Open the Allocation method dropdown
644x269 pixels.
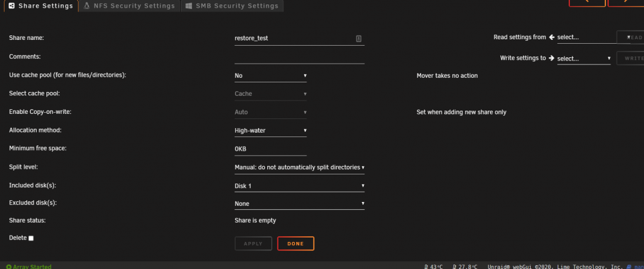[x=270, y=131]
